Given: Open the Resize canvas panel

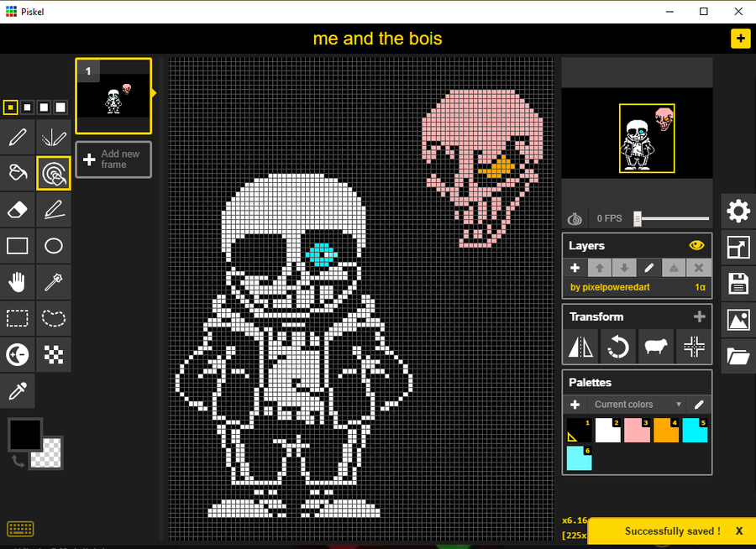Looking at the screenshot, I should 738,248.
